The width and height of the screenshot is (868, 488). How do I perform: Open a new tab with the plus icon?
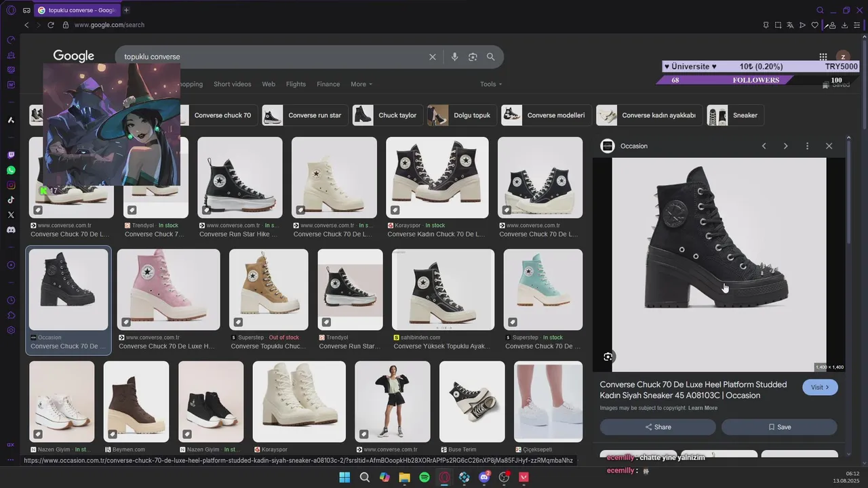tap(126, 10)
